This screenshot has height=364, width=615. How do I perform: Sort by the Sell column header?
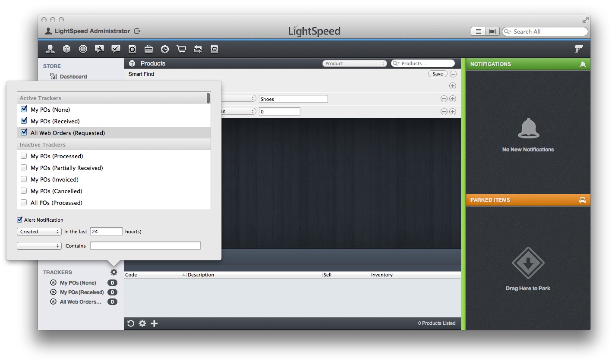[x=346, y=275]
